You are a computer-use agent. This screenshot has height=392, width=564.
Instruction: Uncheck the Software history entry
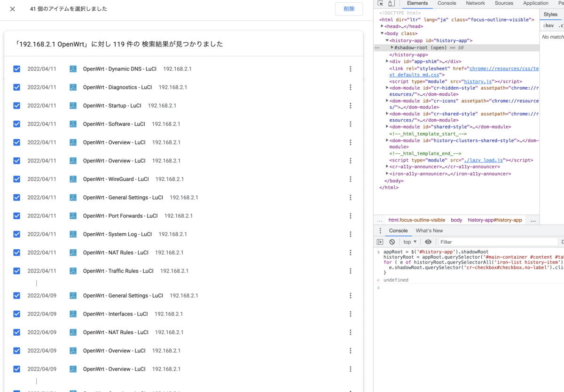pos(17,124)
